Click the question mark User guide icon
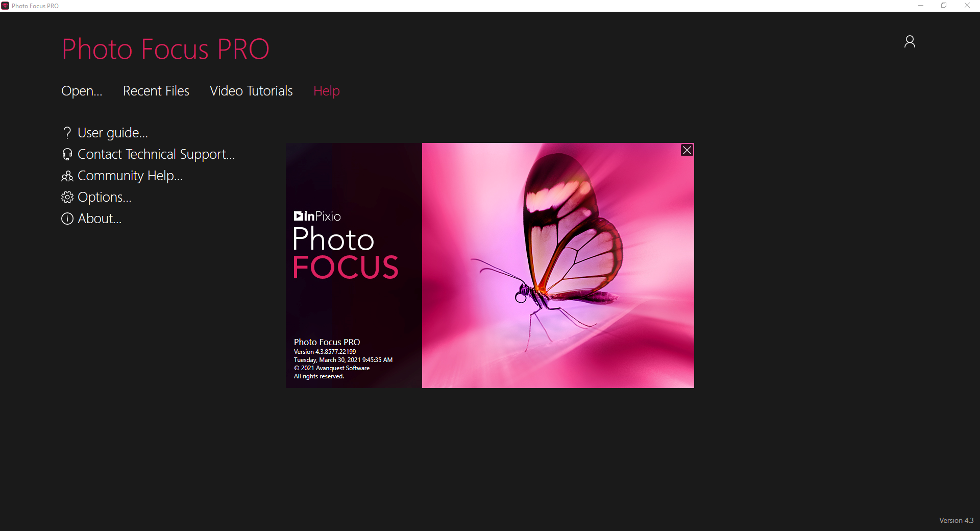The image size is (980, 531). pyautogui.click(x=67, y=133)
